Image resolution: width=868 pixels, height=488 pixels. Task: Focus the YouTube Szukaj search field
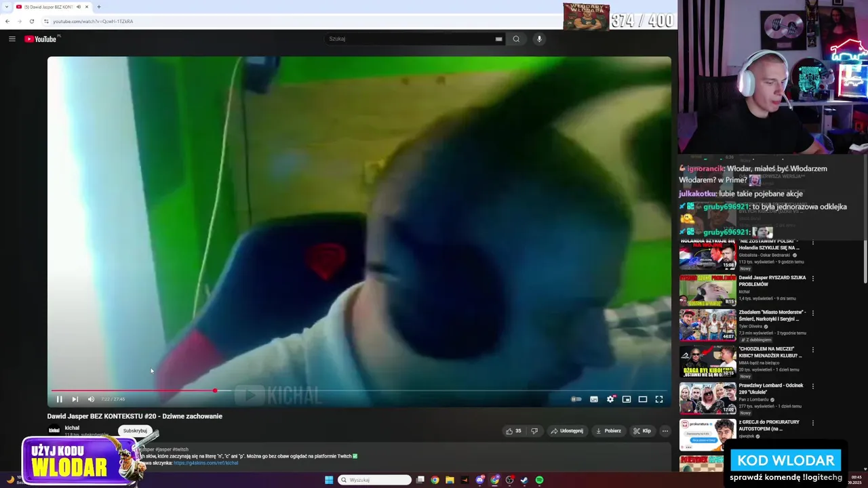pos(410,39)
